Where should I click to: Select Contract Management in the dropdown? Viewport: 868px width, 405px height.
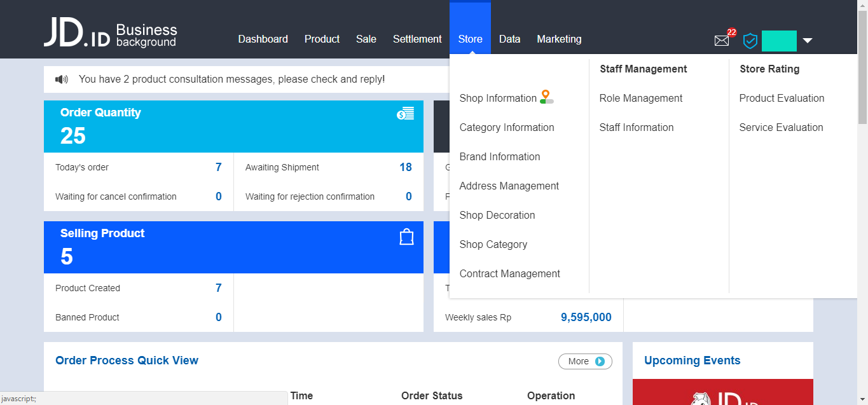click(509, 273)
